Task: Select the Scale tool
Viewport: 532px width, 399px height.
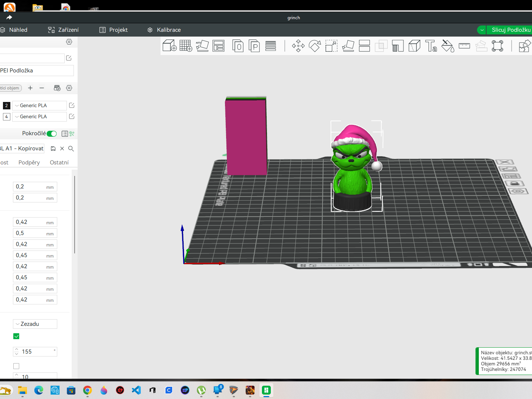Action: pyautogui.click(x=331, y=46)
